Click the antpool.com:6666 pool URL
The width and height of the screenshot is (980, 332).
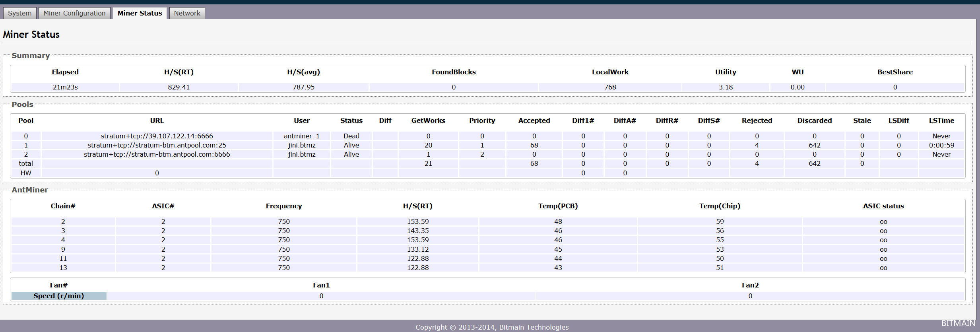tap(157, 154)
